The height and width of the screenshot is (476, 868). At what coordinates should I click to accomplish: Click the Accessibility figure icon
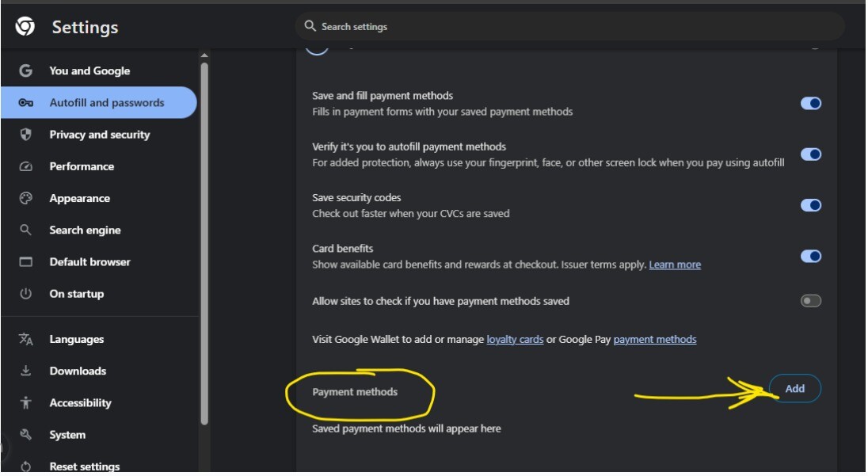coord(25,403)
